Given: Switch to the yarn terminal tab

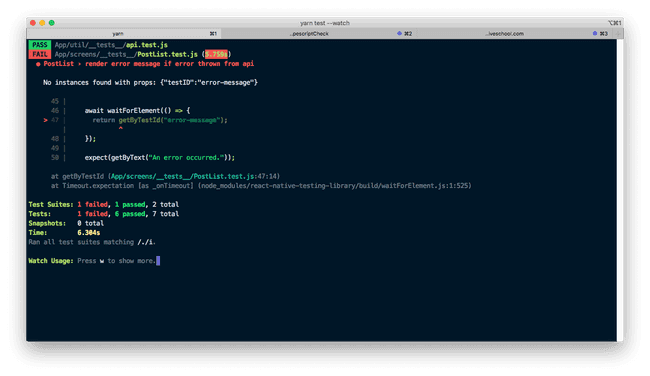Looking at the screenshot, I should (x=124, y=34).
